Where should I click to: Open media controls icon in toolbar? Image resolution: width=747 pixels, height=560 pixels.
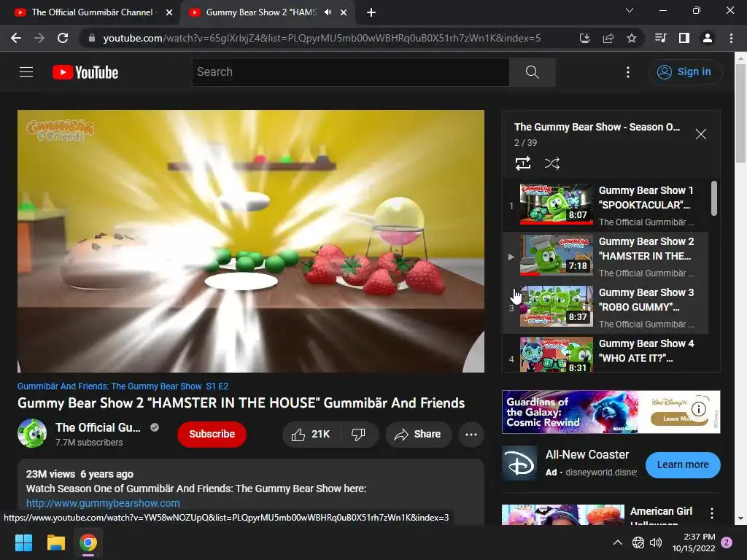click(x=660, y=38)
